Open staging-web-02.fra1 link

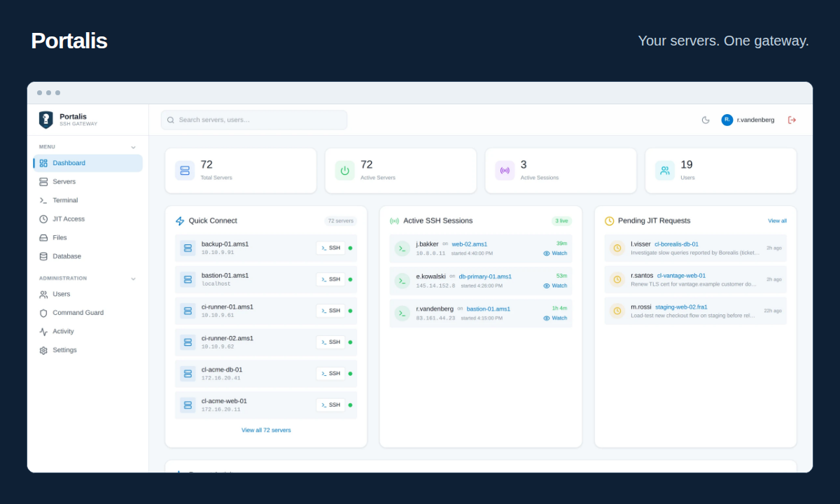(x=681, y=307)
